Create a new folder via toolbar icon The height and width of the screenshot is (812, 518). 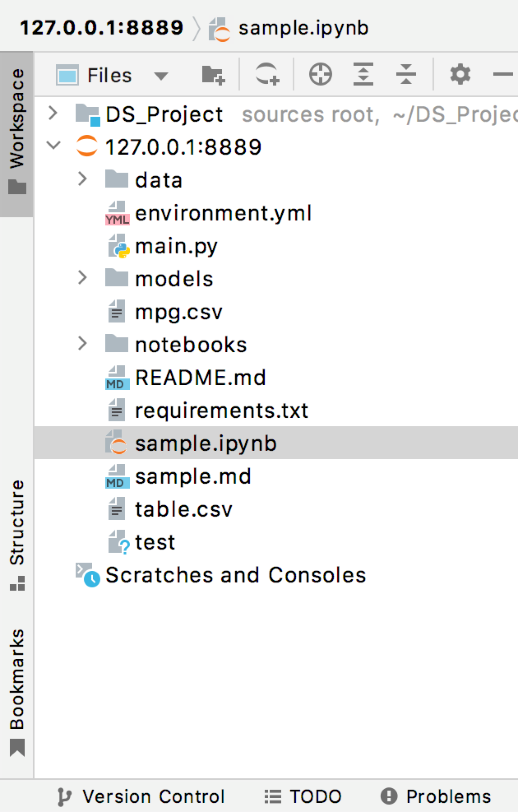pos(214,75)
